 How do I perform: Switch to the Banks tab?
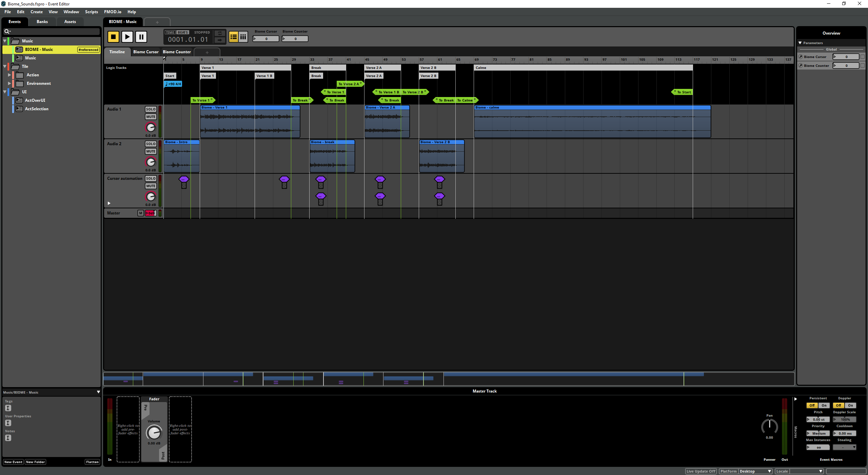click(42, 22)
